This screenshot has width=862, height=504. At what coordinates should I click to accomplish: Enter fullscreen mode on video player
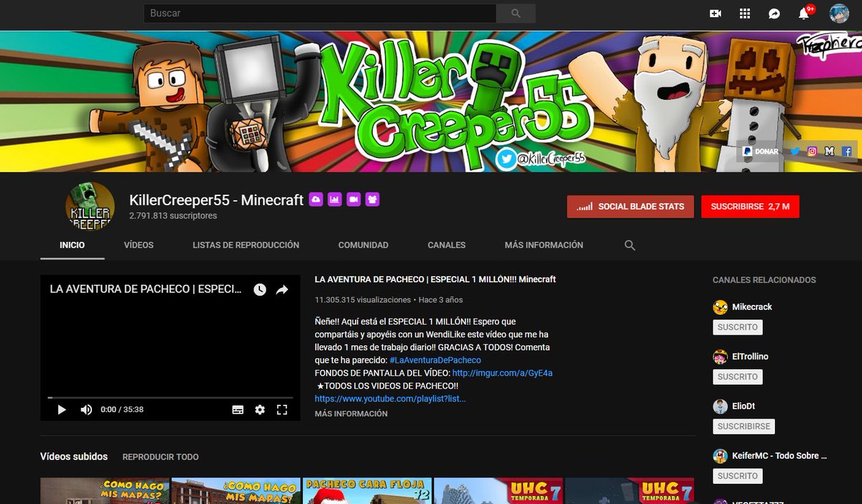282,409
